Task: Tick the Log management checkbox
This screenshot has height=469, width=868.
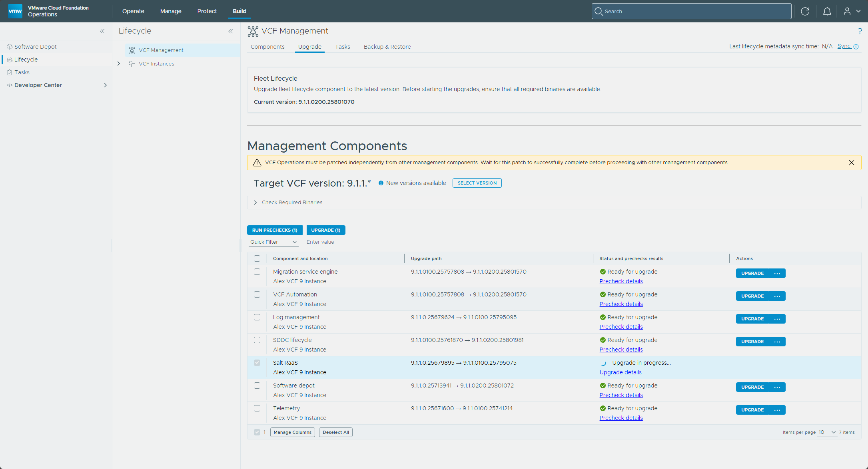Action: tap(257, 317)
